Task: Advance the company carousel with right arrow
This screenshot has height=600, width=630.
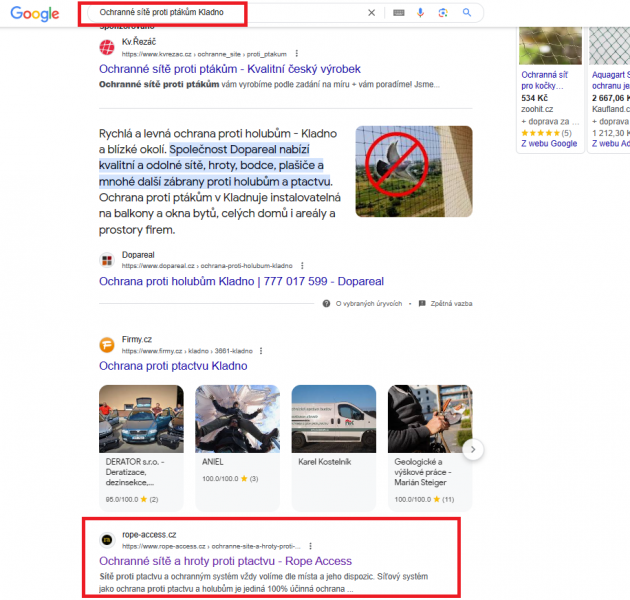Action: [x=473, y=449]
